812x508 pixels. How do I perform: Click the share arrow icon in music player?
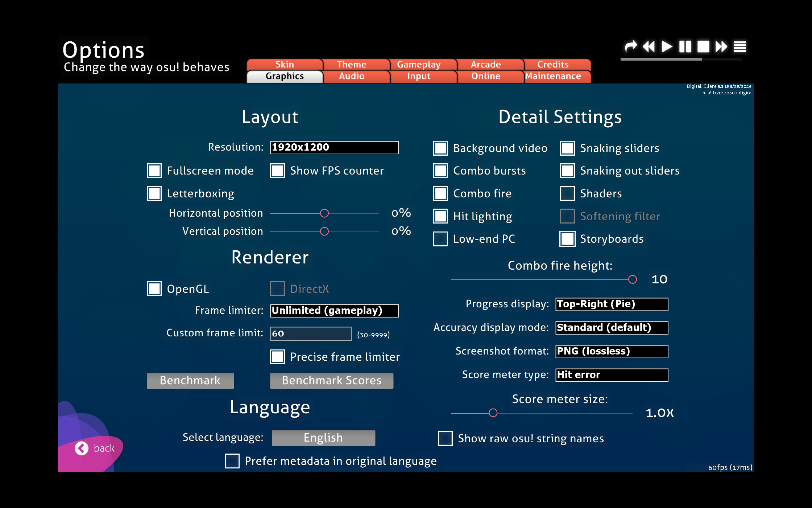coord(631,46)
